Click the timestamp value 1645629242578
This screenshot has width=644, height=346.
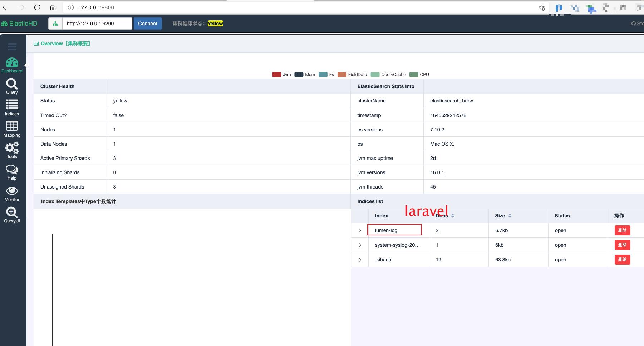coord(448,115)
